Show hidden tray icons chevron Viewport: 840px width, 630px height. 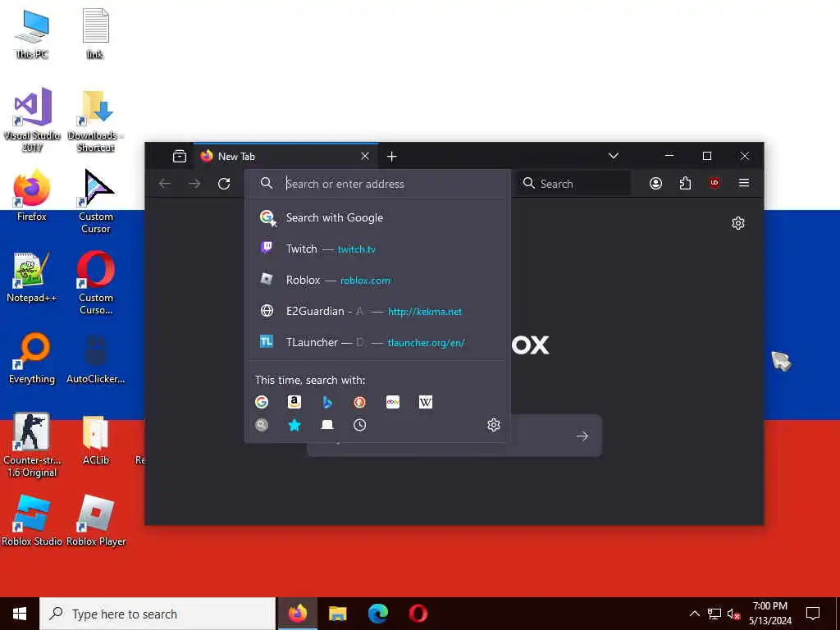point(694,614)
